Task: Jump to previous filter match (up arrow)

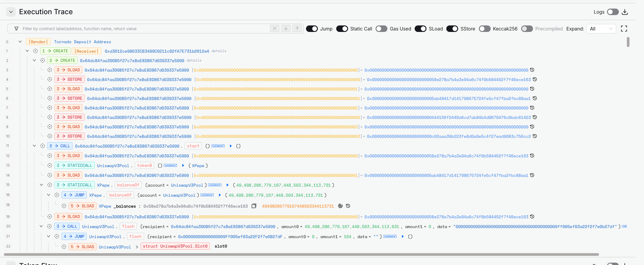Action: [x=297, y=28]
